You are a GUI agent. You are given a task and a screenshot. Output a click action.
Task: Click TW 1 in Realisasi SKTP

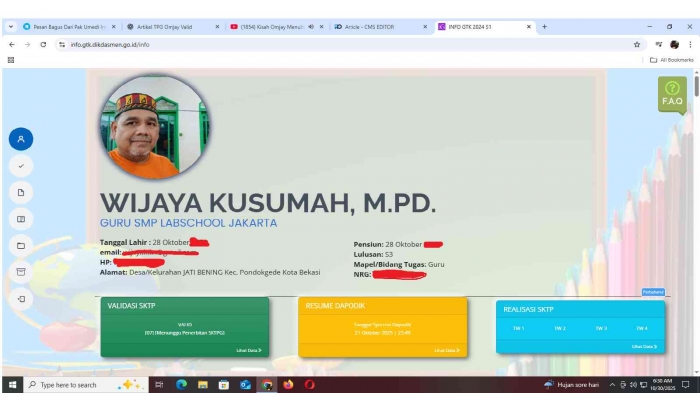click(x=518, y=328)
